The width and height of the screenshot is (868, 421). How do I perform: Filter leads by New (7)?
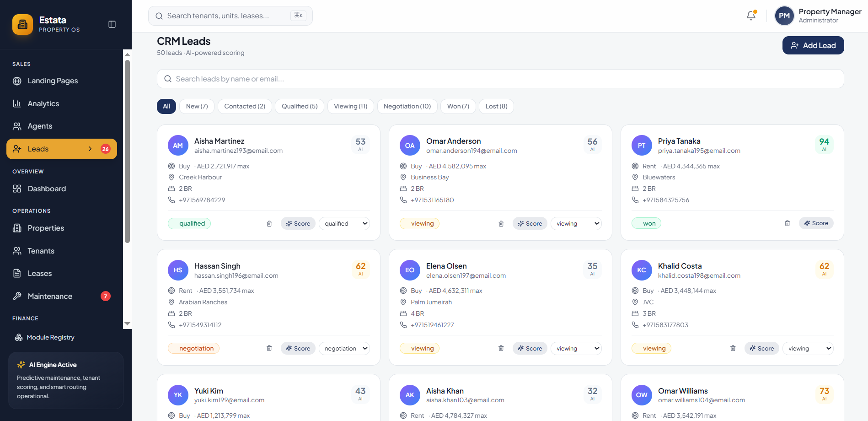(x=197, y=106)
